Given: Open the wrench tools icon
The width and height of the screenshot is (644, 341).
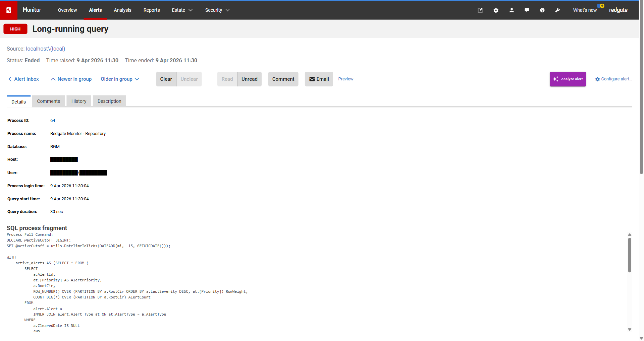Looking at the screenshot, I should [557, 10].
